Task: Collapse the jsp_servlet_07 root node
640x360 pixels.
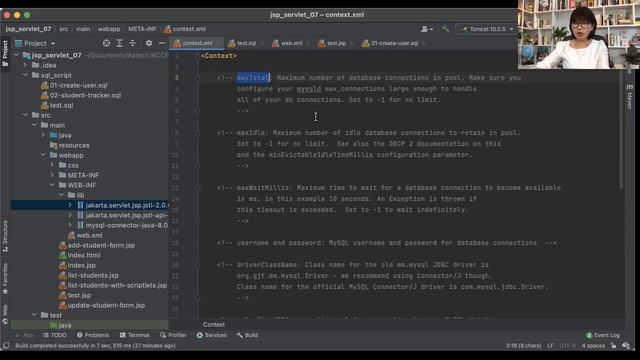Action: tap(17, 55)
